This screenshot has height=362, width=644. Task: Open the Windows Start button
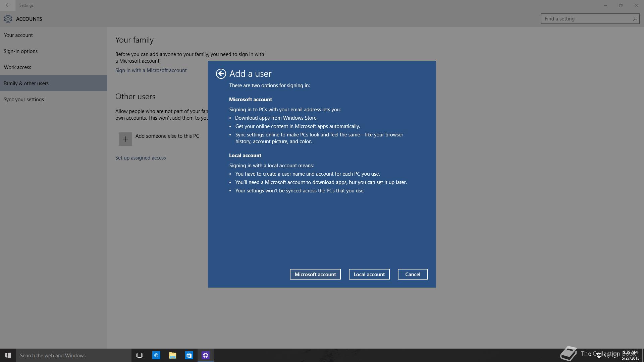click(x=8, y=355)
